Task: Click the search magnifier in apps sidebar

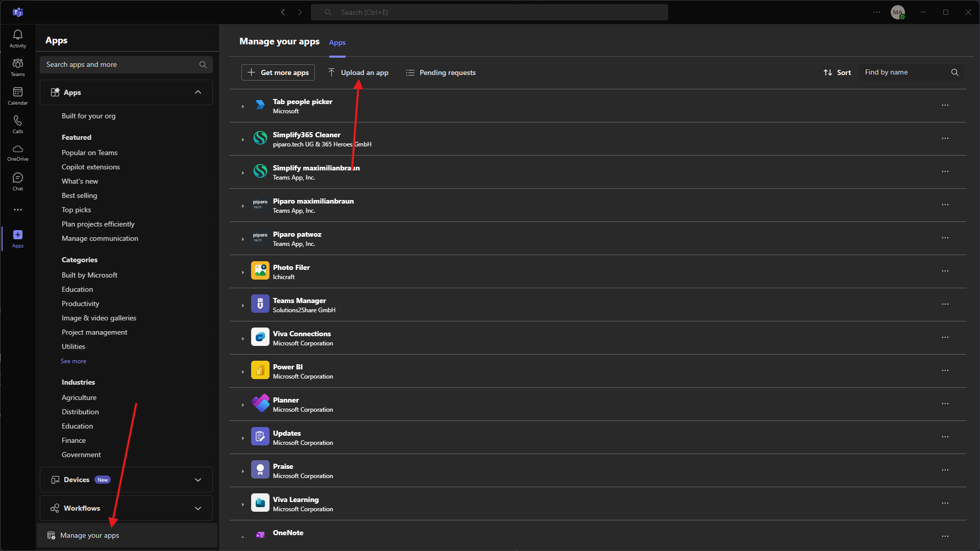Action: pyautogui.click(x=203, y=65)
